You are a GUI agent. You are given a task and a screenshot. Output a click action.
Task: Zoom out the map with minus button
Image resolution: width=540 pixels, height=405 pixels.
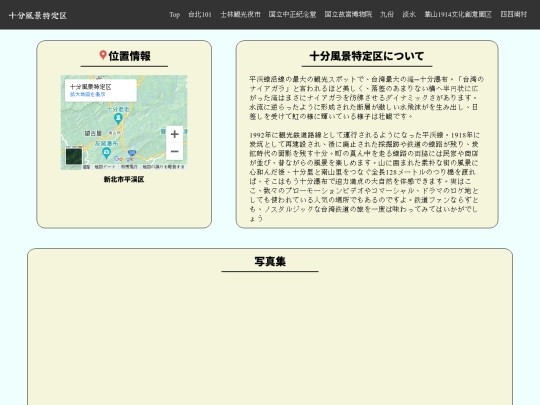pyautogui.click(x=175, y=152)
